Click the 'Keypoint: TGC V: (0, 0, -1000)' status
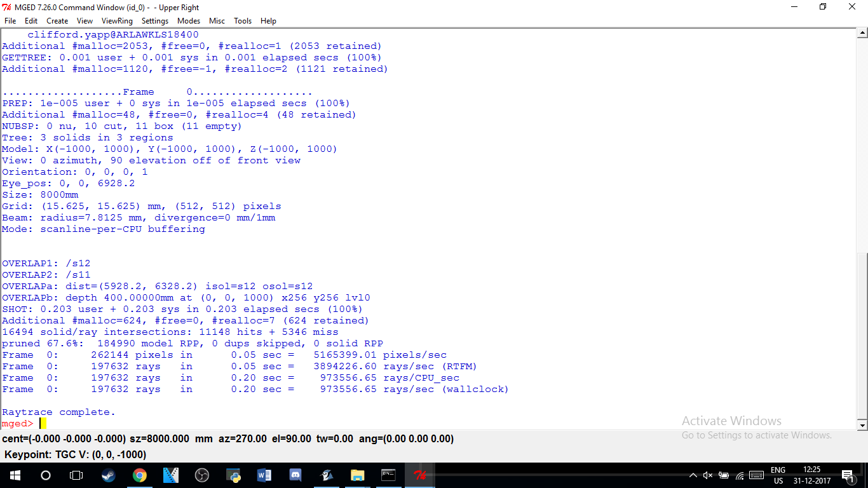 tap(76, 454)
